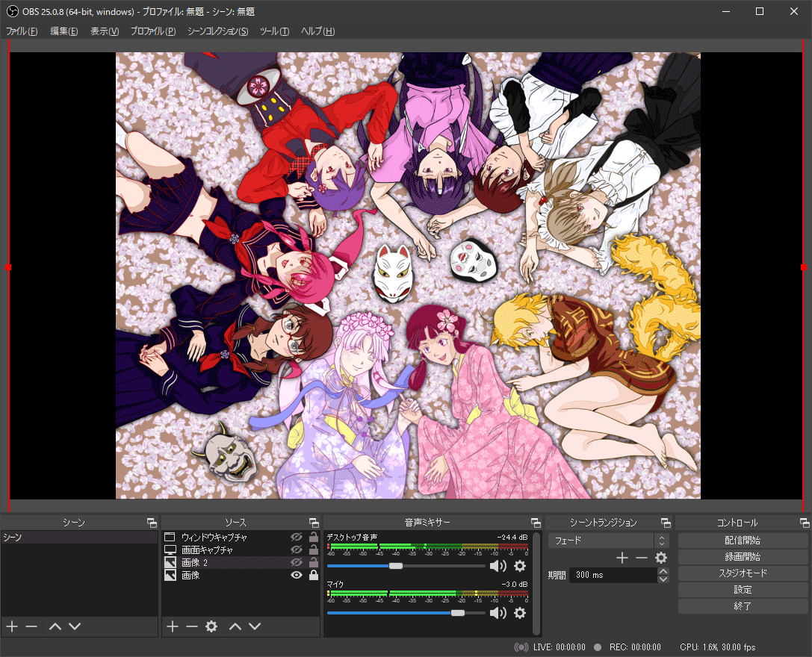Image resolution: width=812 pixels, height=657 pixels.
Task: Move scene down in list
Action: click(75, 626)
